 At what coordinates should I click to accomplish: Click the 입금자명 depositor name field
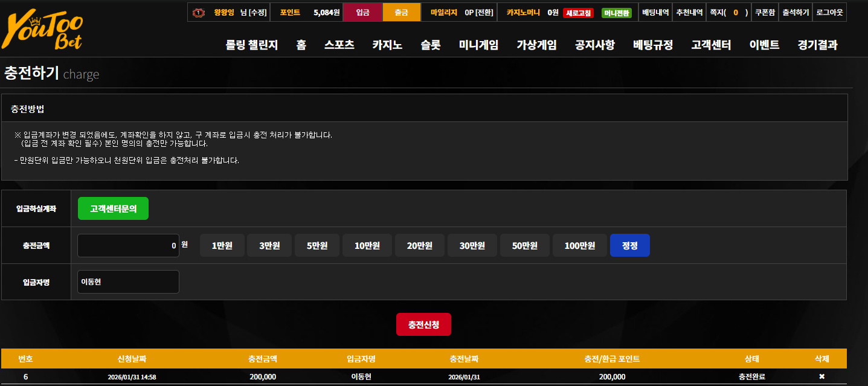[128, 281]
